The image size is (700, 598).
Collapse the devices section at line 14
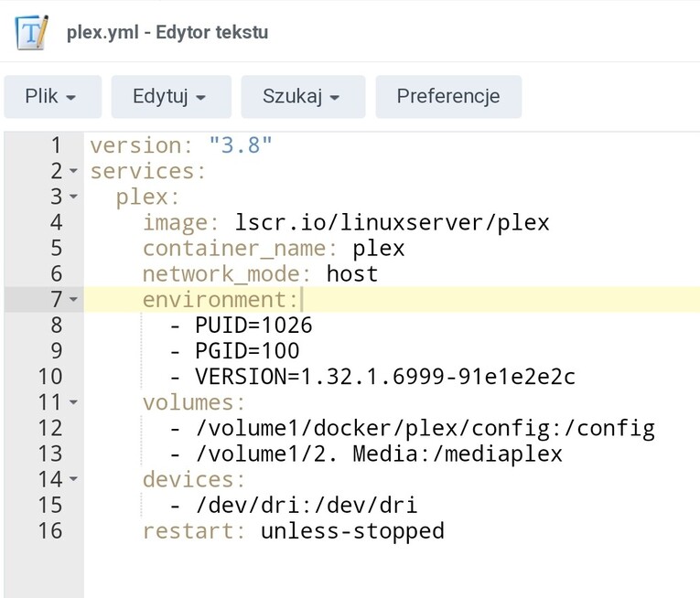73,479
